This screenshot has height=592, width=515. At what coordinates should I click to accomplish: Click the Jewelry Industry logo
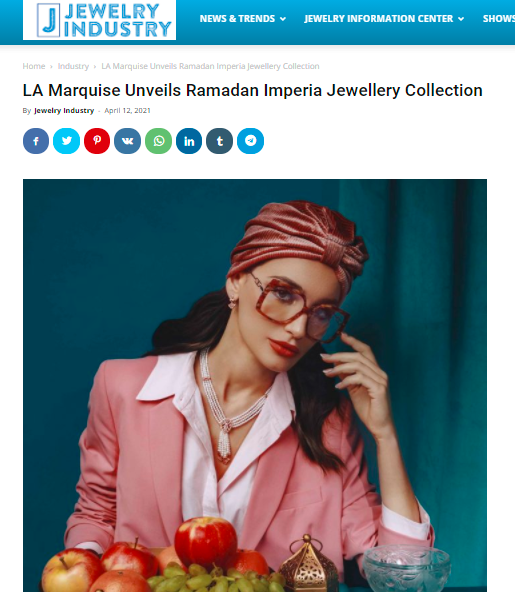click(x=99, y=20)
